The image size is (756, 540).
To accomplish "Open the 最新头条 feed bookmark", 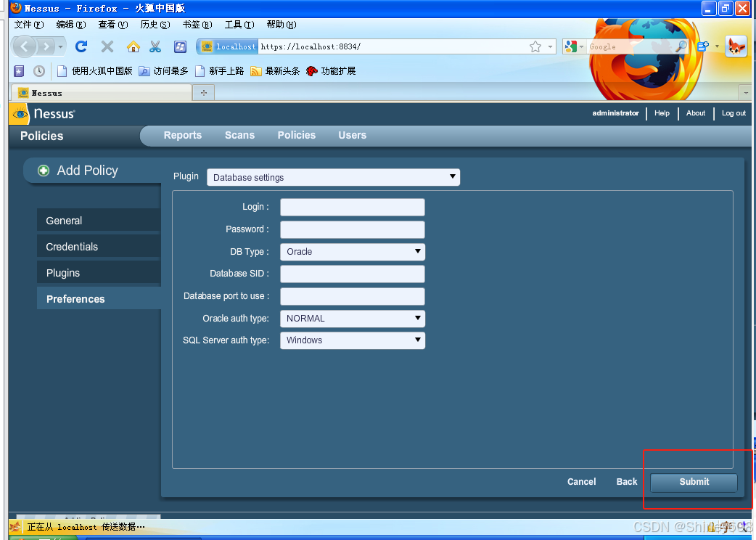I will point(275,71).
